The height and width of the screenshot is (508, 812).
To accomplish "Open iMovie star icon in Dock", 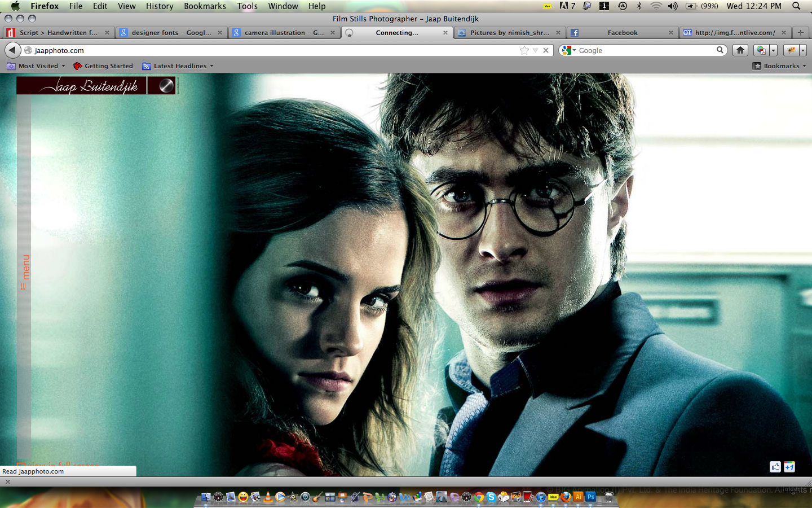I will tap(293, 497).
